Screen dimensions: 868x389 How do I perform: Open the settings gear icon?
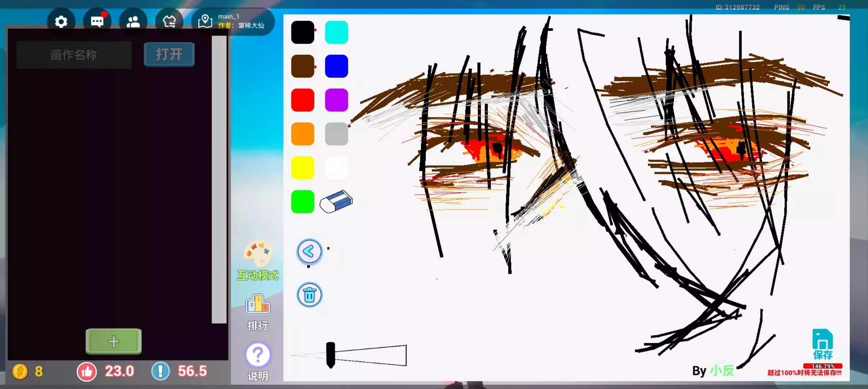(61, 22)
